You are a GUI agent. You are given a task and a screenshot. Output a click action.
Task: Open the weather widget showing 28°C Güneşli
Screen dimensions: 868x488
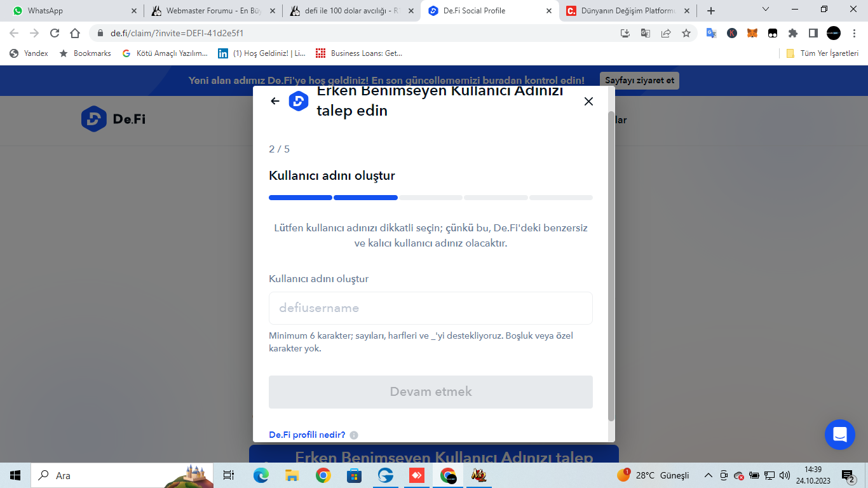(653, 475)
